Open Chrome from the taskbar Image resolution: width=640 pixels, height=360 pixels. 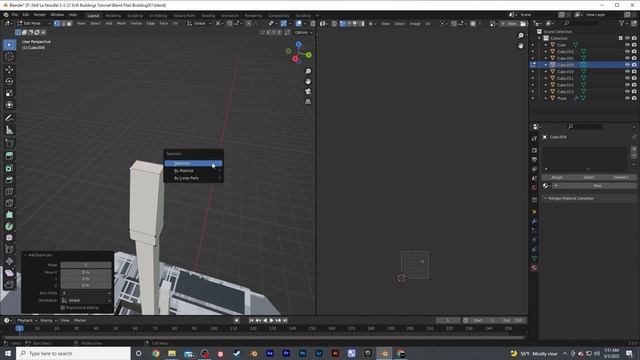[x=156, y=353]
